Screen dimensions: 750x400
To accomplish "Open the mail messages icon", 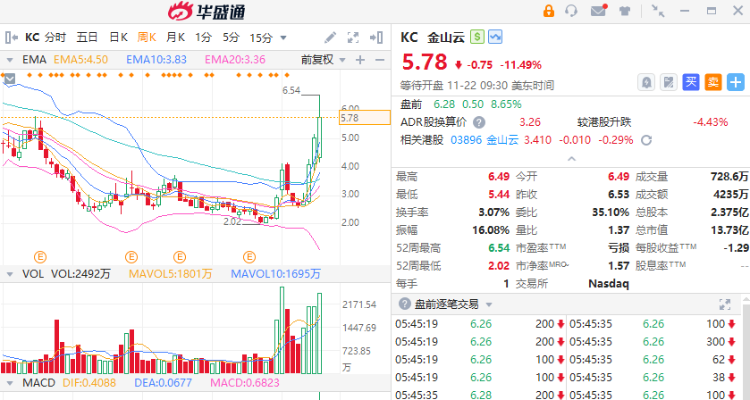I will 599,10.
